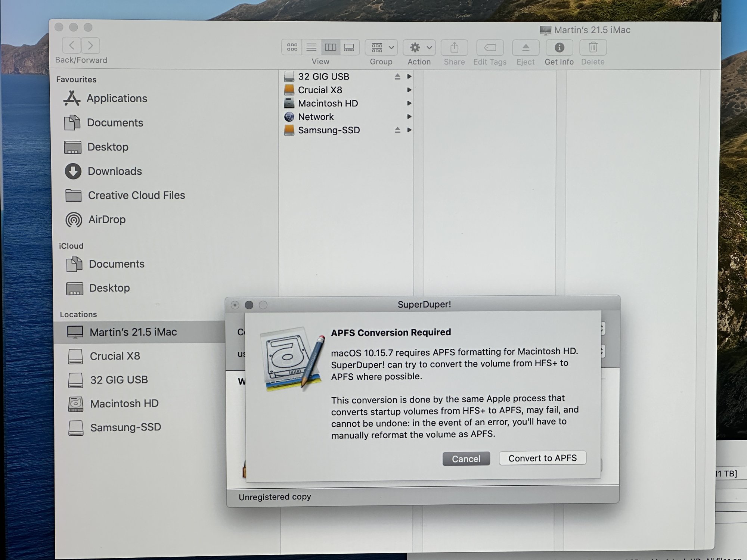Select Crucial X8 under Locations
747x560 pixels.
point(115,356)
